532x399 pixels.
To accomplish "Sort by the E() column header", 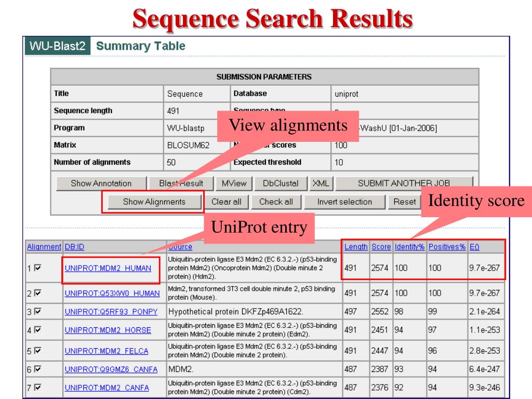I will pyautogui.click(x=474, y=247).
